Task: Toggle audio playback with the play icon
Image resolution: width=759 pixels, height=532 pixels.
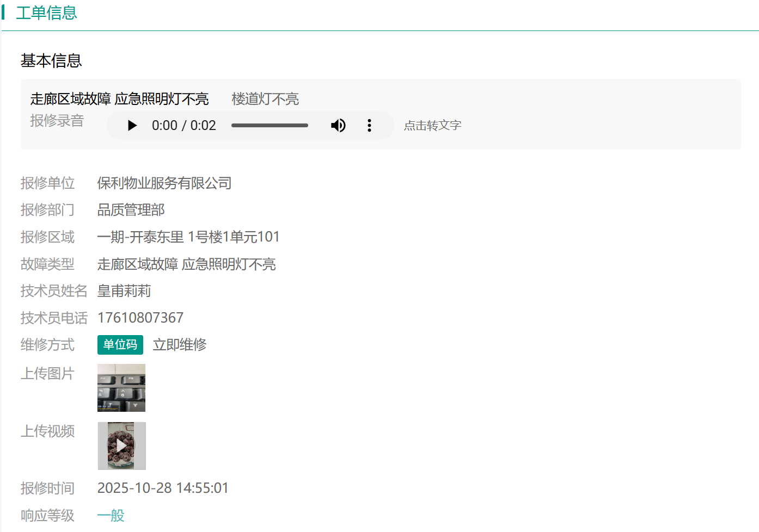Action: point(131,125)
